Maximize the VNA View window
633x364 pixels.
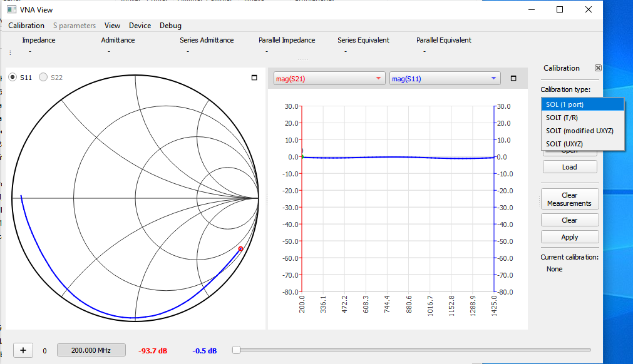click(560, 9)
